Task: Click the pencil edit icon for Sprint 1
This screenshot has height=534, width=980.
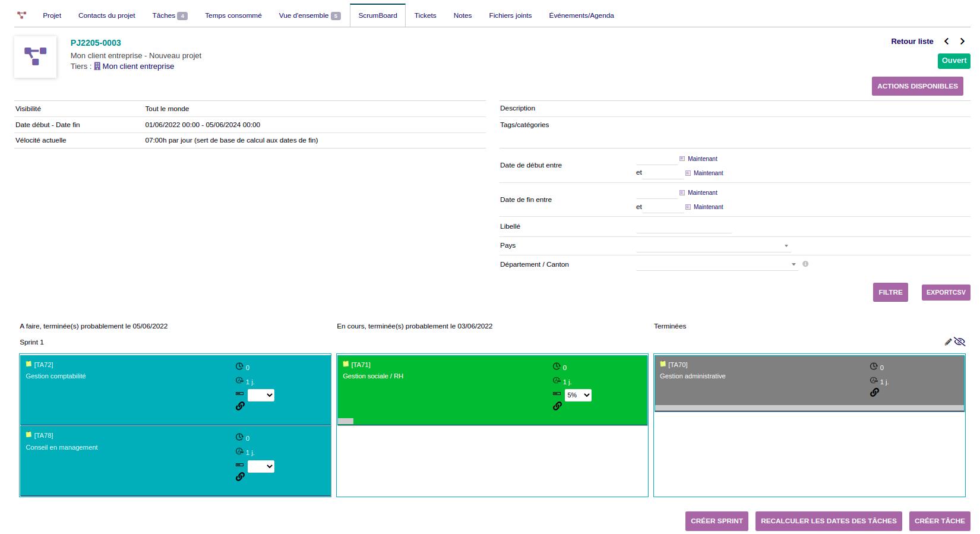Action: point(948,342)
